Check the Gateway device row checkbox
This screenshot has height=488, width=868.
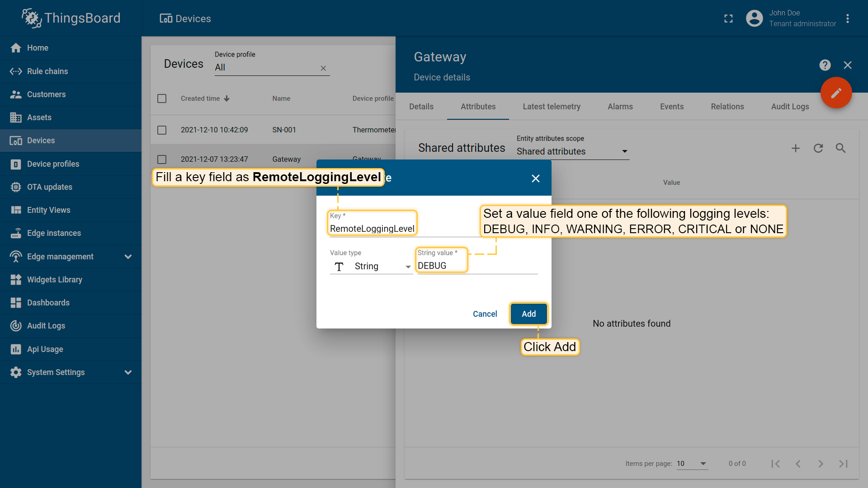[x=162, y=160]
